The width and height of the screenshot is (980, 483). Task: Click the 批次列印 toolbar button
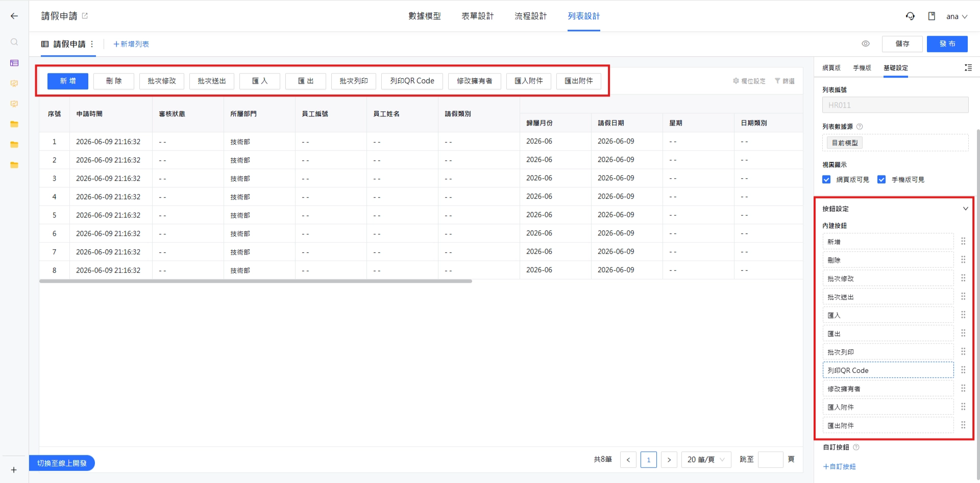(x=354, y=81)
